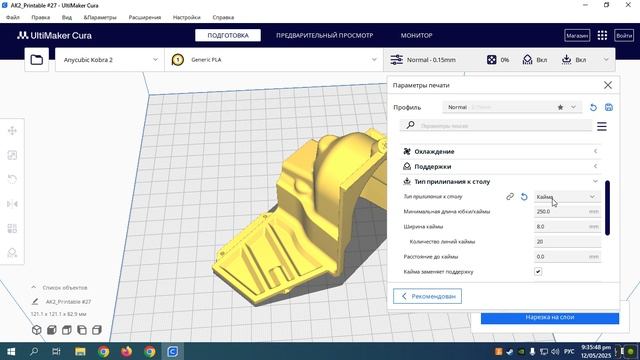Save profile disk icon

[609, 107]
